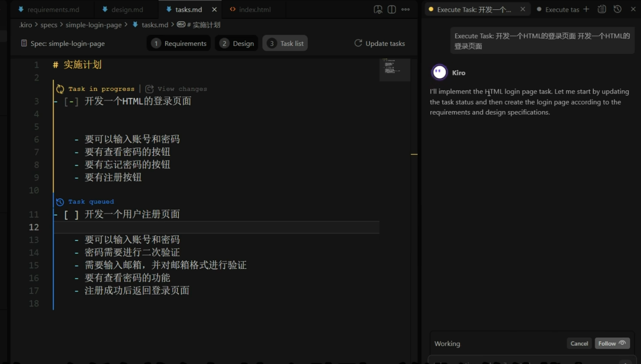
Task: Click the breadcrumb heading symbol icon
Action: tap(181, 25)
